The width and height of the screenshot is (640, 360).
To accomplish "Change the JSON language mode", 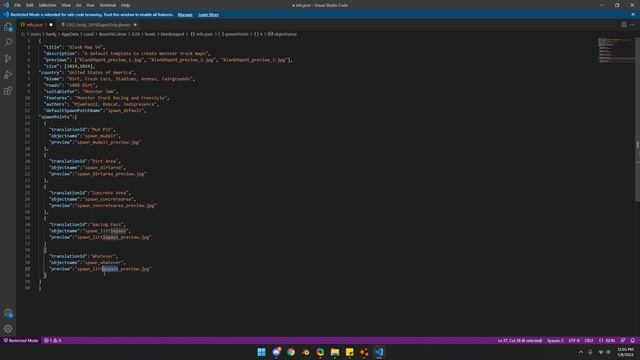I will 607,340.
